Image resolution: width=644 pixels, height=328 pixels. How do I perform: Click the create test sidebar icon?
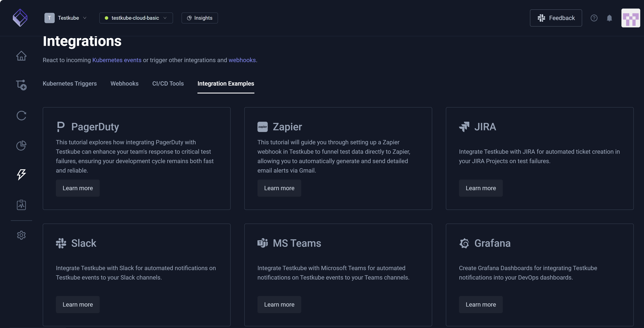(x=21, y=85)
